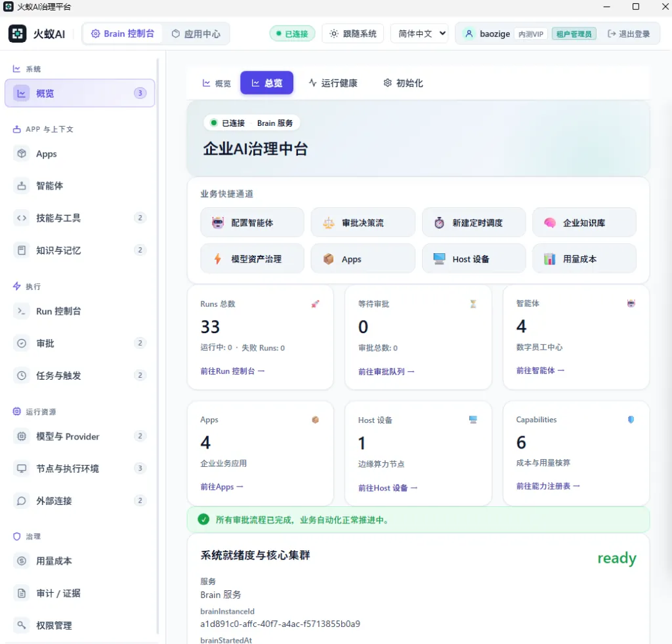Click the 企业AI治理中台 heading
The height and width of the screenshot is (644, 672).
click(x=255, y=149)
